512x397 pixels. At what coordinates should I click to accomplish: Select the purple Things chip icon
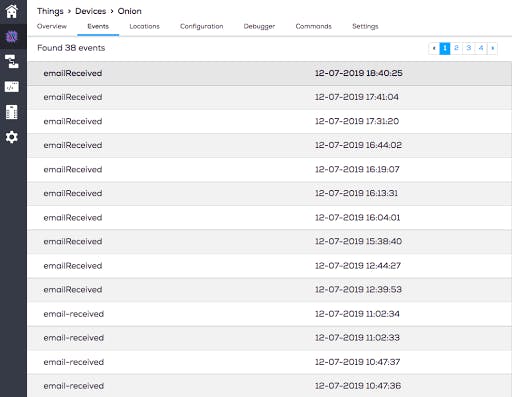pos(12,36)
